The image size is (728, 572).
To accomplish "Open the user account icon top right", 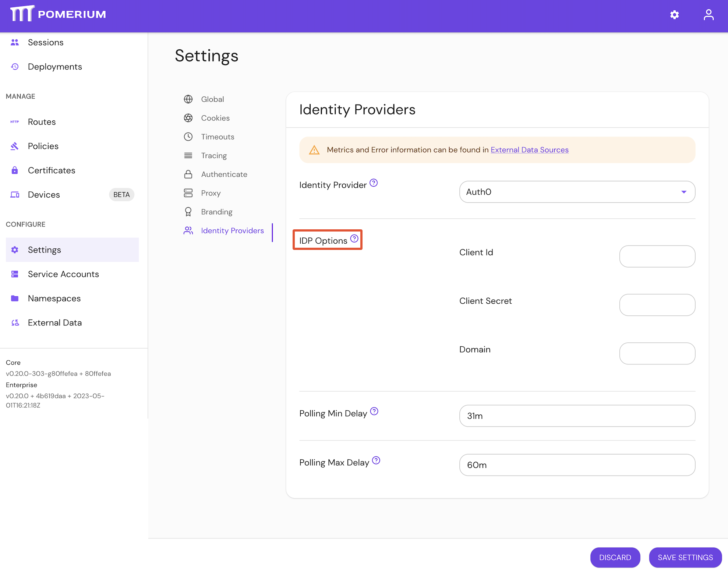I will click(708, 15).
